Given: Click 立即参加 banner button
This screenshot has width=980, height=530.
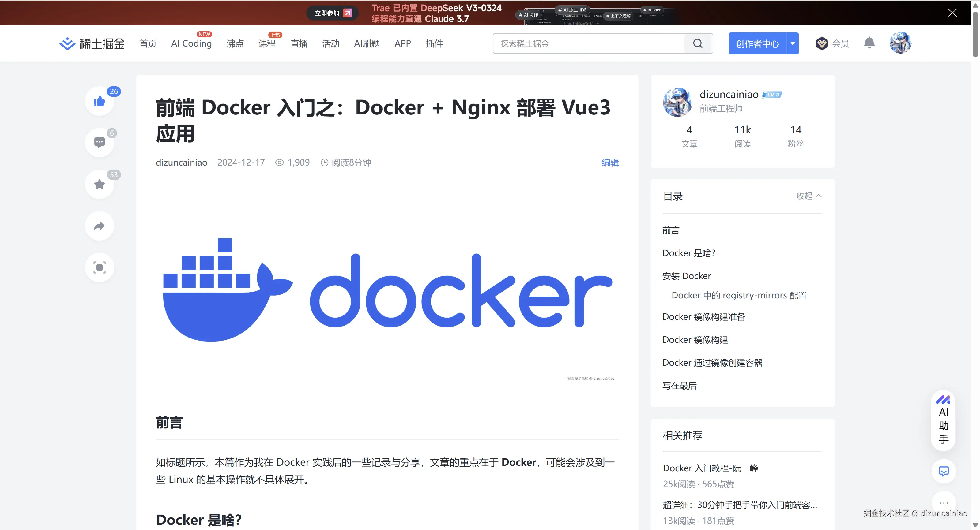Looking at the screenshot, I should coord(333,13).
